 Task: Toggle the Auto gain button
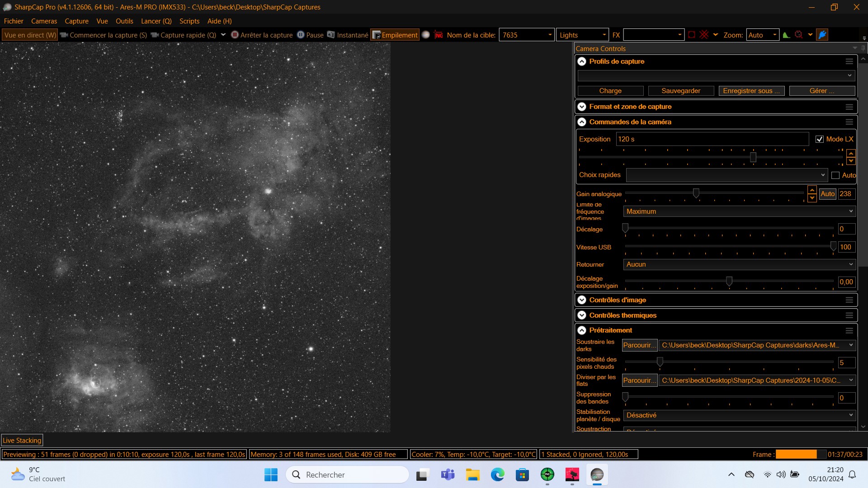(828, 194)
